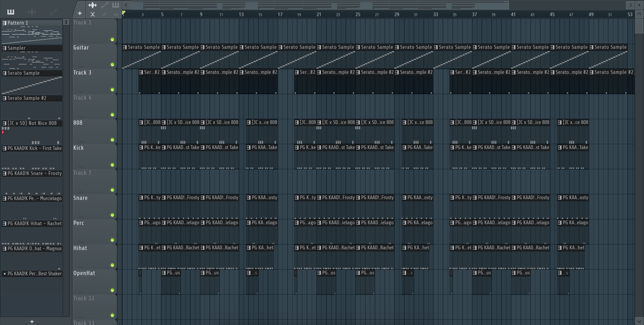644x325 pixels.
Task: Click bar 17 on the timeline ruler
Action: click(280, 15)
